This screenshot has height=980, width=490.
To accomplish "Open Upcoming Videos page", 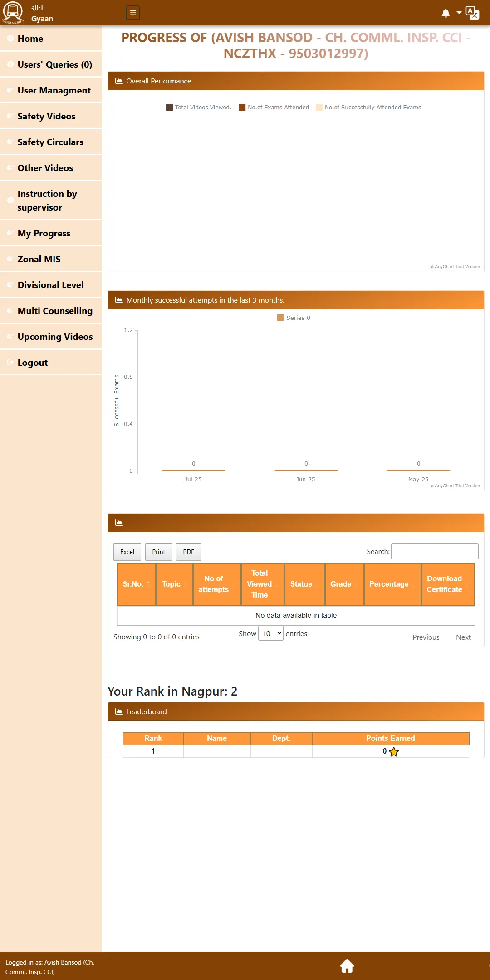I will click(51, 337).
